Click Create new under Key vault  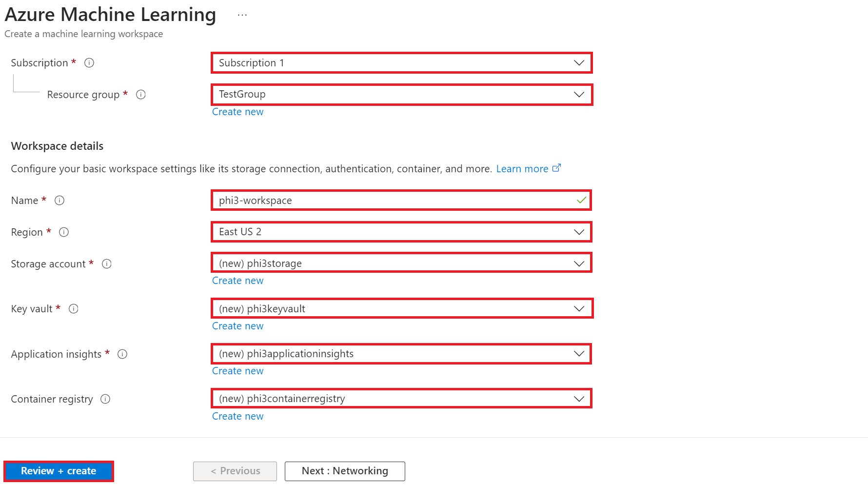237,326
